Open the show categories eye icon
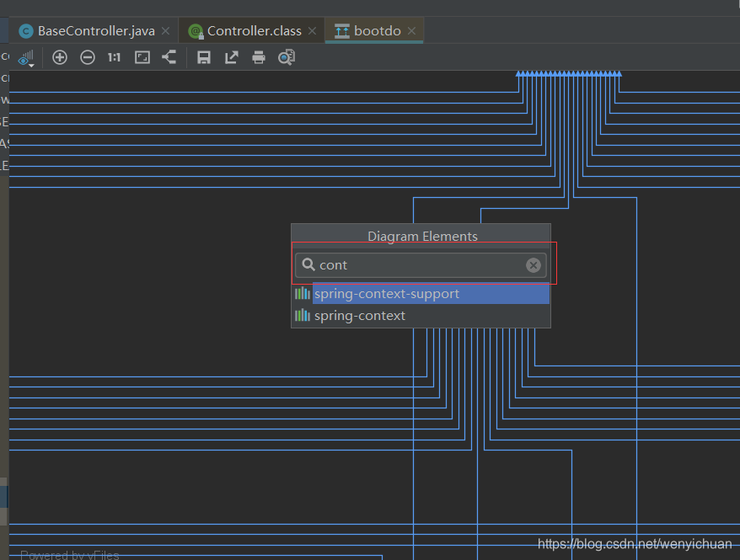The height and width of the screenshot is (560, 740). [26, 58]
